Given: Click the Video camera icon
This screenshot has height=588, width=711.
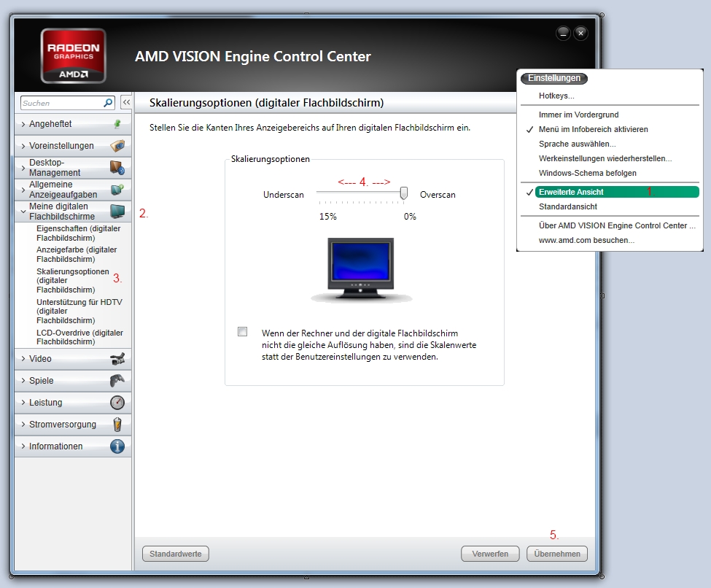Looking at the screenshot, I should coord(117,359).
